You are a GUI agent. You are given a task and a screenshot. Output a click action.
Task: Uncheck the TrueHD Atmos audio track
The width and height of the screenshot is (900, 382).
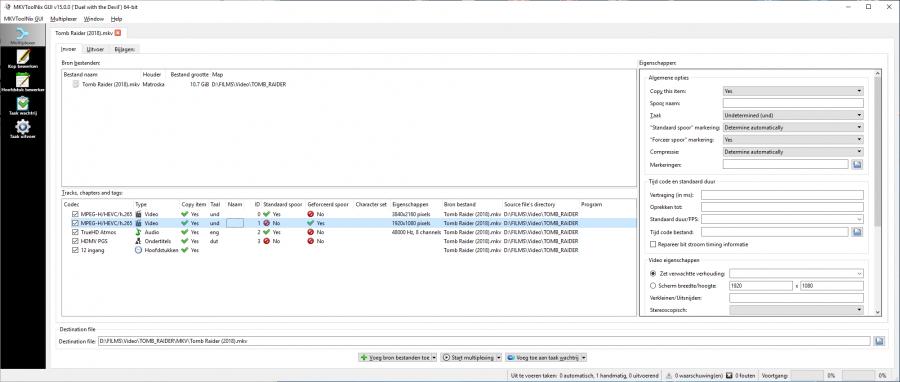click(75, 232)
